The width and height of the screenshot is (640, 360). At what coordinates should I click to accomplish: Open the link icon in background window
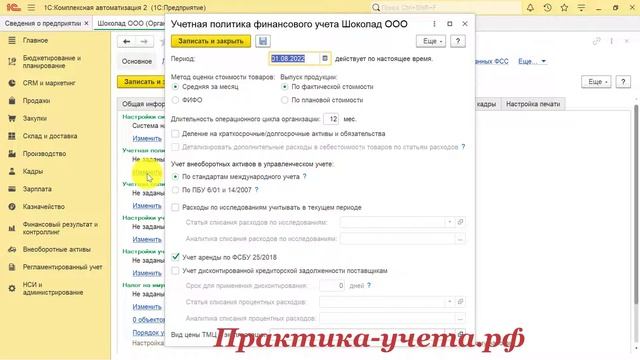[x=596, y=41]
